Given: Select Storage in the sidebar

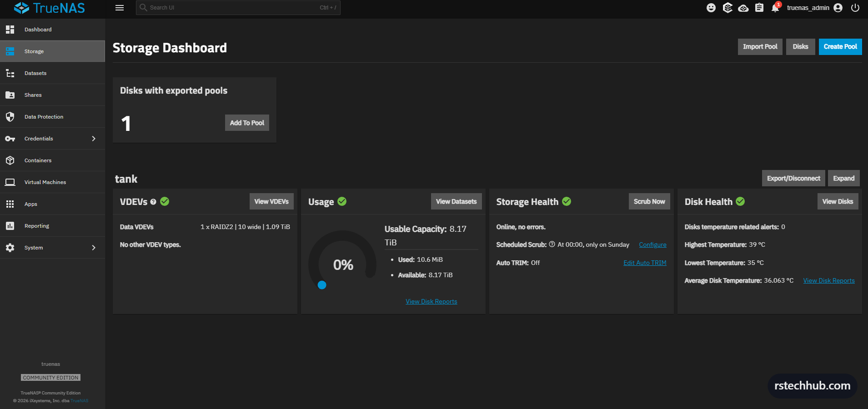Looking at the screenshot, I should coord(52,51).
